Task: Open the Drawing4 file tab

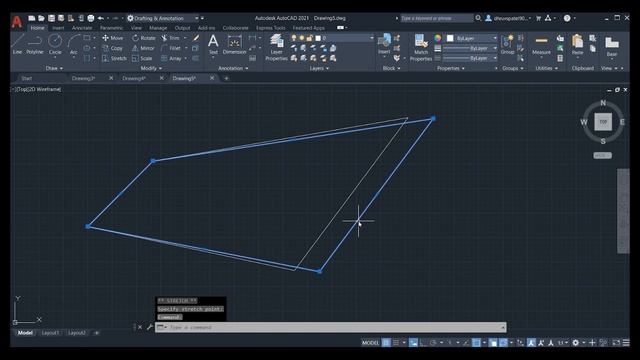Action: click(x=134, y=78)
